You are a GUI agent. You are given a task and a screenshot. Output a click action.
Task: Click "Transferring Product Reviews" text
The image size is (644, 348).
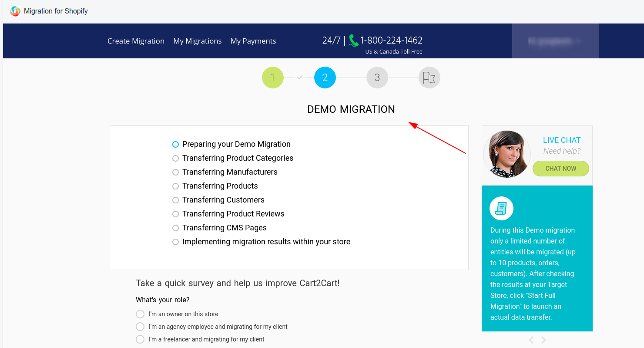point(233,214)
